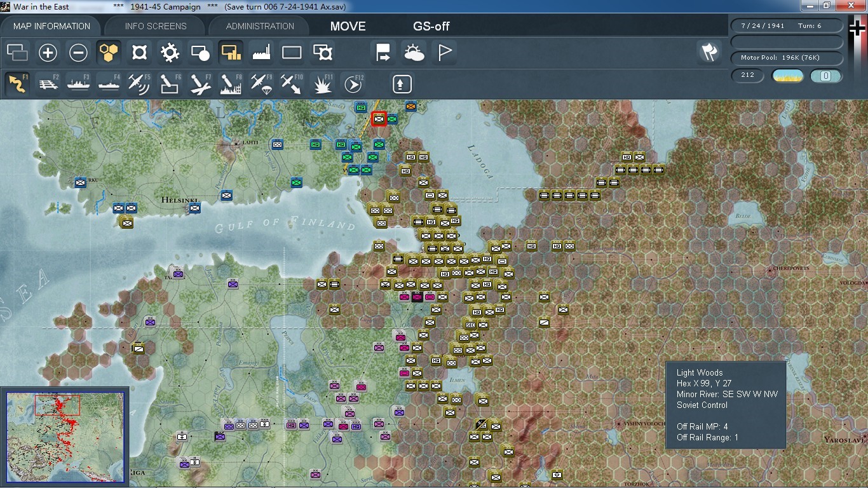Image resolution: width=868 pixels, height=488 pixels.
Task: Click the Off Rail MP: 4 text
Action: point(702,426)
